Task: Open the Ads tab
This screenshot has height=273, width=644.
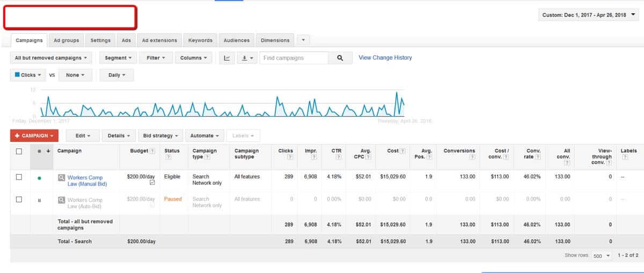Action: [126, 40]
